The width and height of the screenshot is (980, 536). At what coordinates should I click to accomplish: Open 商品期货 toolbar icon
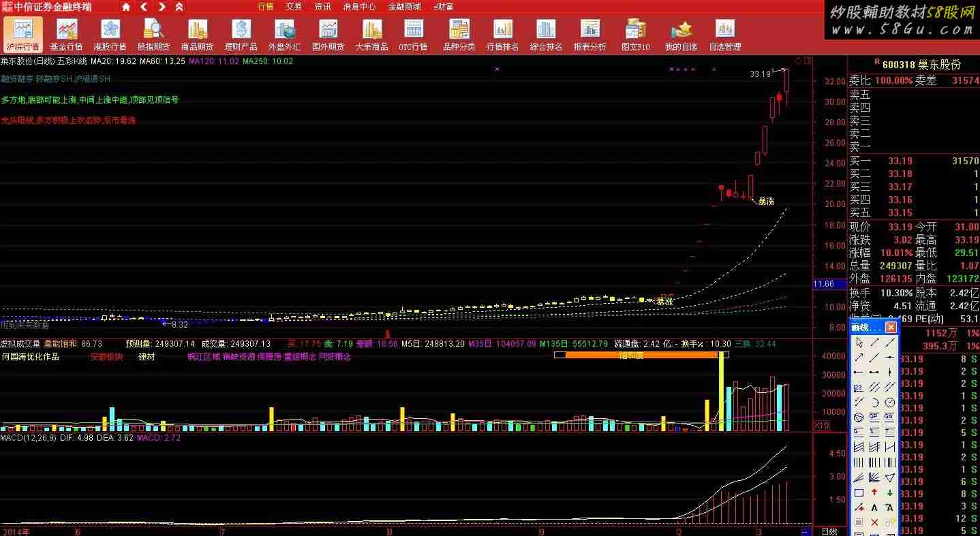[197, 35]
